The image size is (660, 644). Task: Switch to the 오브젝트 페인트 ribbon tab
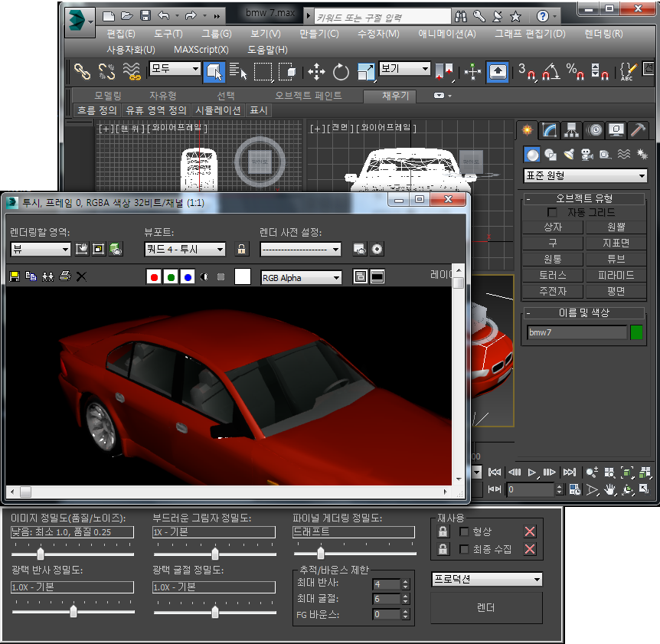click(309, 96)
